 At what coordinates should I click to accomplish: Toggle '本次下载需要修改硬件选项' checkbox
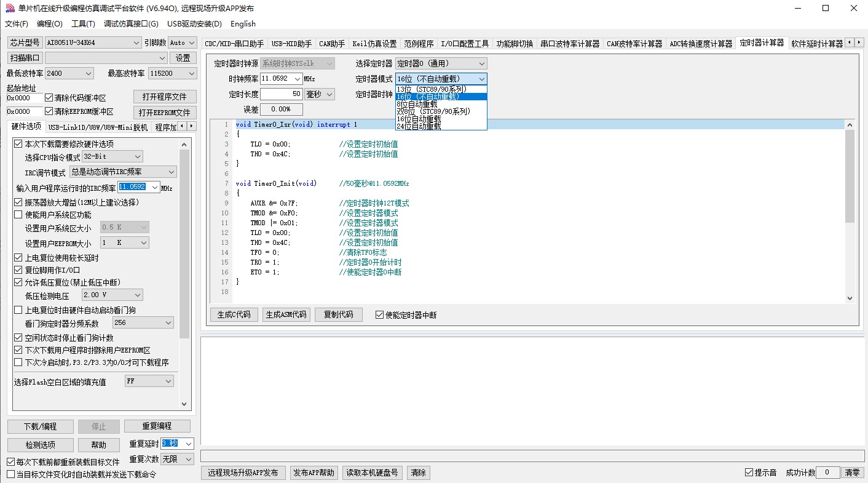tap(18, 144)
